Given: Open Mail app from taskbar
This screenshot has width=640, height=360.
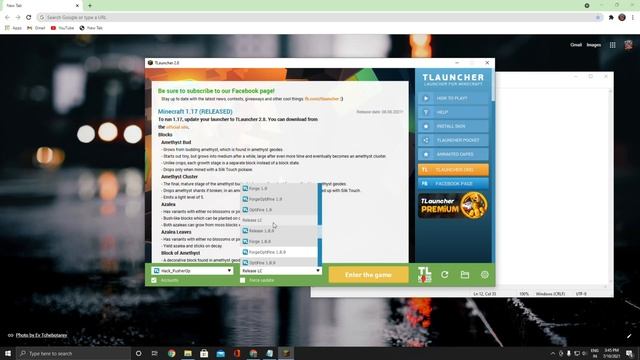Looking at the screenshot, I should (220, 353).
